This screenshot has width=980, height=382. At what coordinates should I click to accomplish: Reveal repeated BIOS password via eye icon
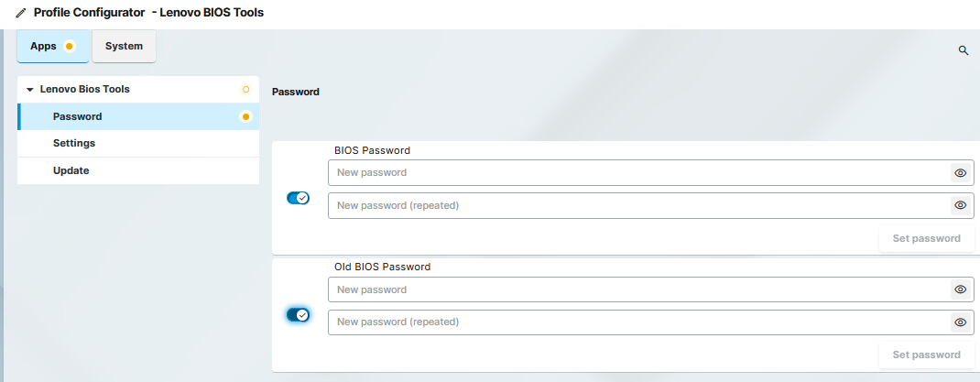point(960,205)
